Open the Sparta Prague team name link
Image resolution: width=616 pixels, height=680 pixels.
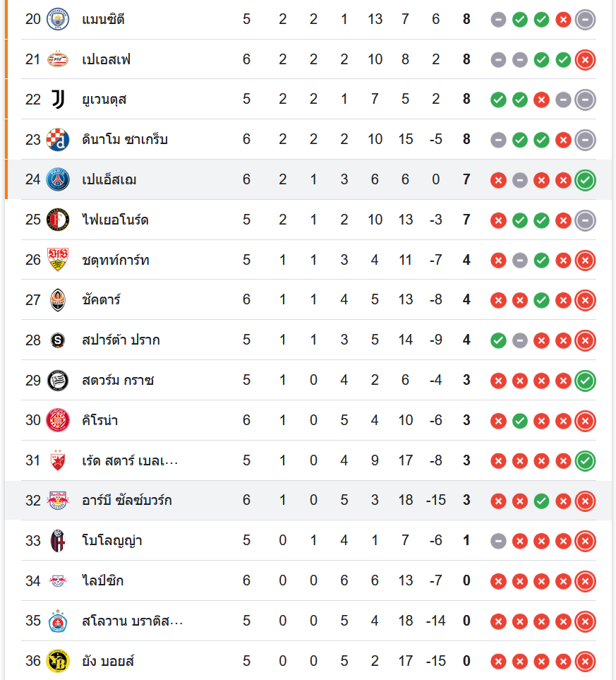pos(121,340)
